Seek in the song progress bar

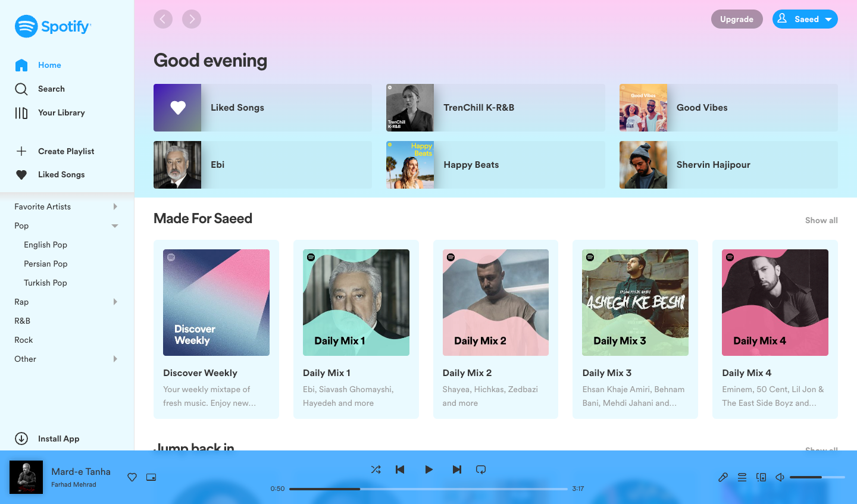pos(428,489)
